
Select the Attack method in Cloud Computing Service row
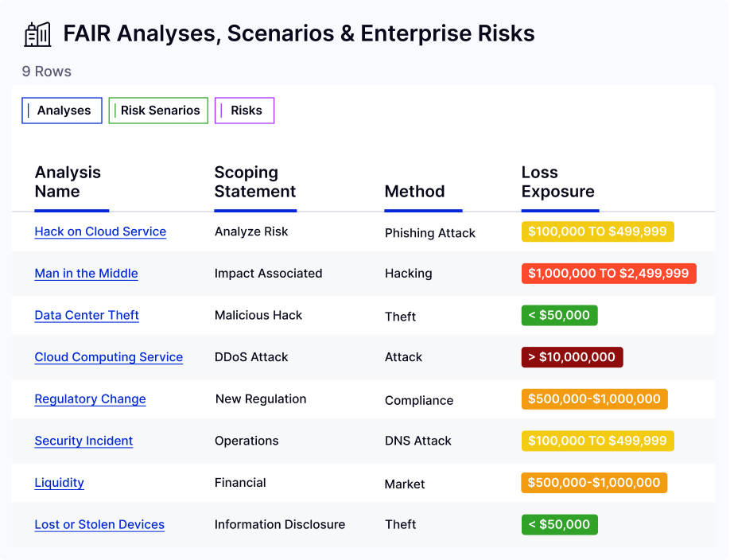pos(403,357)
